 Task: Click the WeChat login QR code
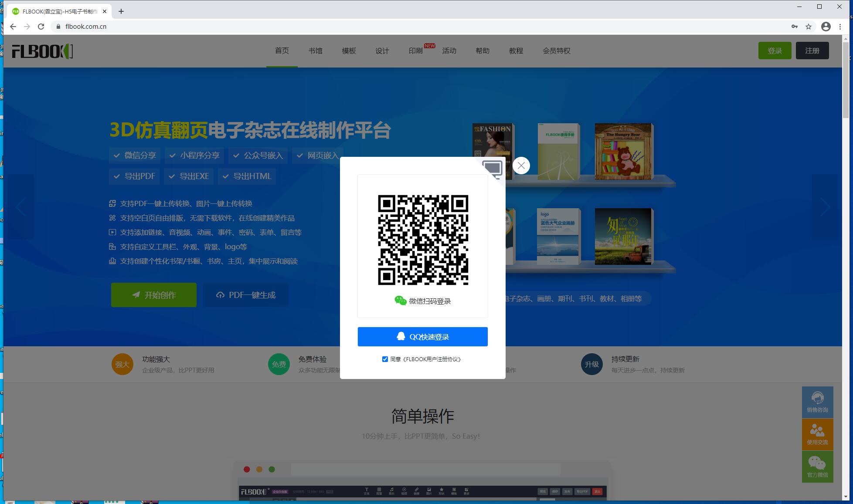click(x=423, y=240)
